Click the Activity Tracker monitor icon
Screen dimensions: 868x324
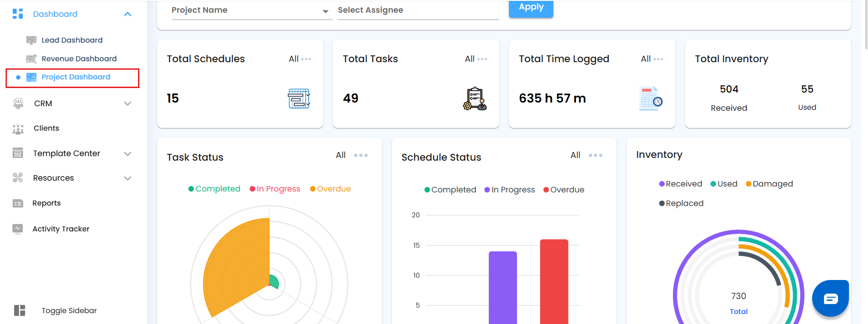coord(18,229)
